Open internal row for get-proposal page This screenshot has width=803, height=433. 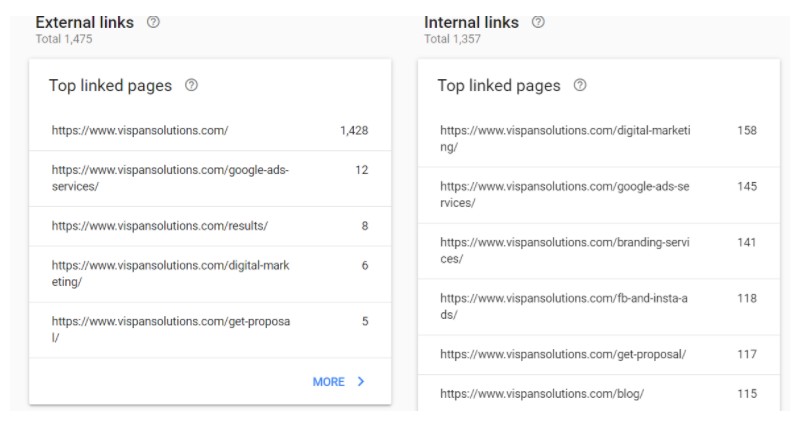click(599, 355)
